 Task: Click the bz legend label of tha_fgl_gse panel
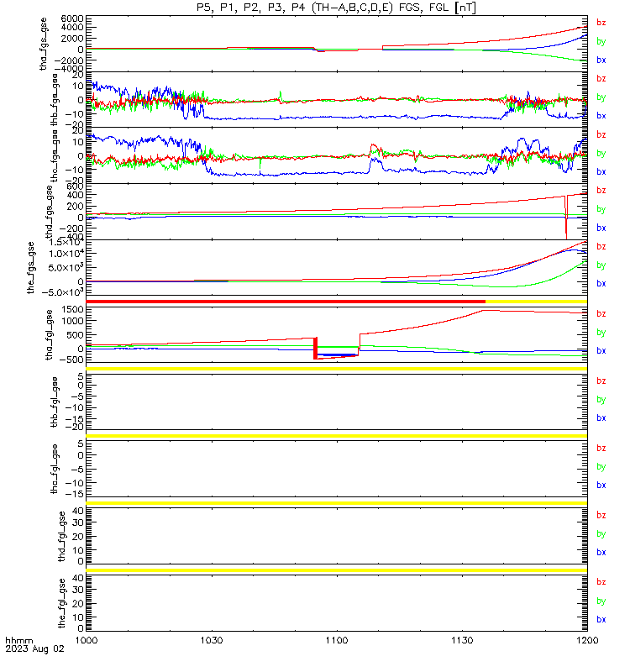click(x=601, y=313)
